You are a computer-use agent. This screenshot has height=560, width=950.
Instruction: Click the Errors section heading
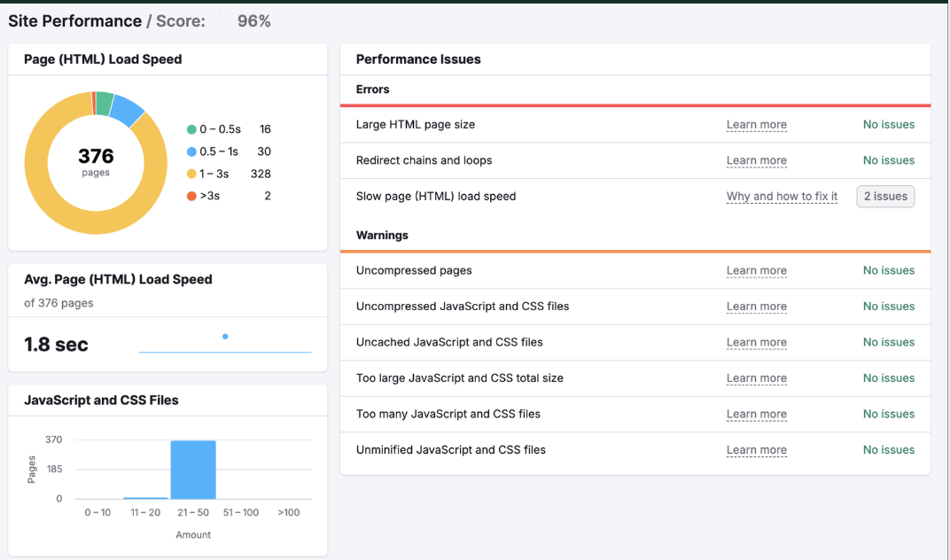tap(372, 89)
